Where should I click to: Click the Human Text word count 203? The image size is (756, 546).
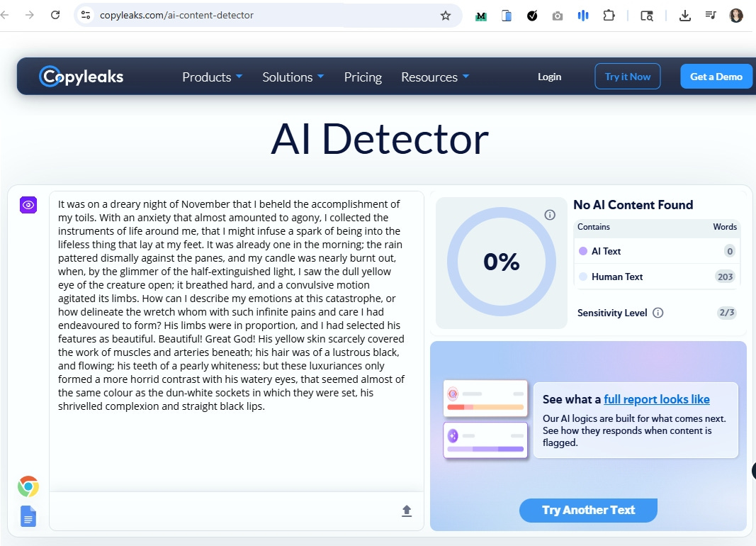pyautogui.click(x=725, y=277)
